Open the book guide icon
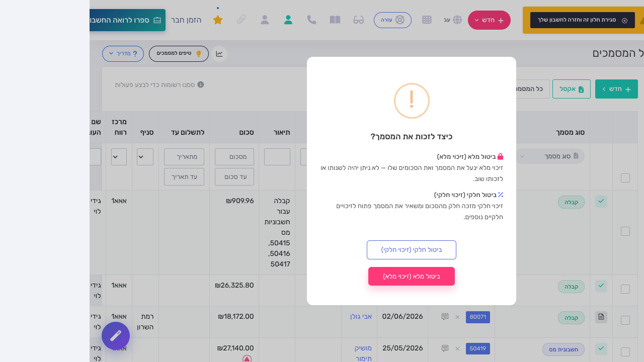 (335, 20)
